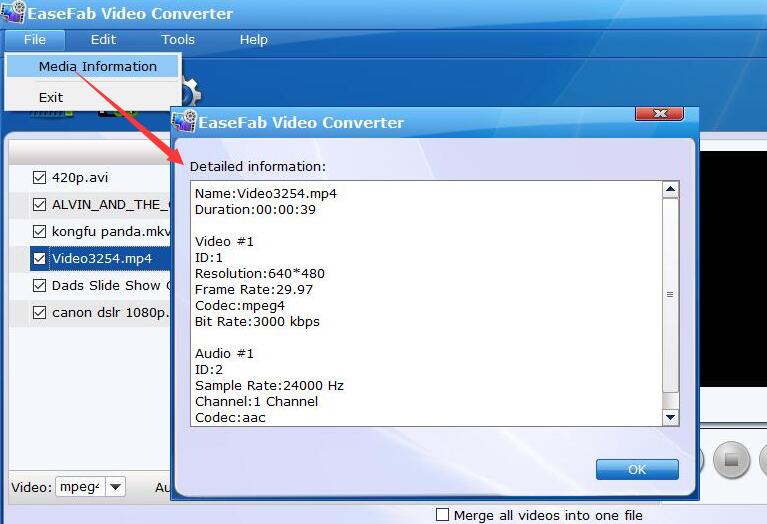Image resolution: width=767 pixels, height=524 pixels.
Task: Click the settings gear icon in toolbar
Action: coord(191,91)
